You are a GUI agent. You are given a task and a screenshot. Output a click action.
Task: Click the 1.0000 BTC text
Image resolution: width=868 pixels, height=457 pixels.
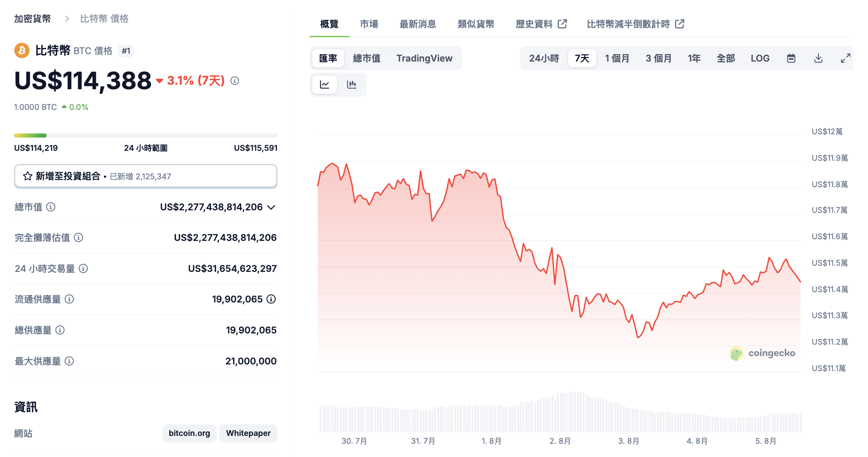click(x=36, y=107)
